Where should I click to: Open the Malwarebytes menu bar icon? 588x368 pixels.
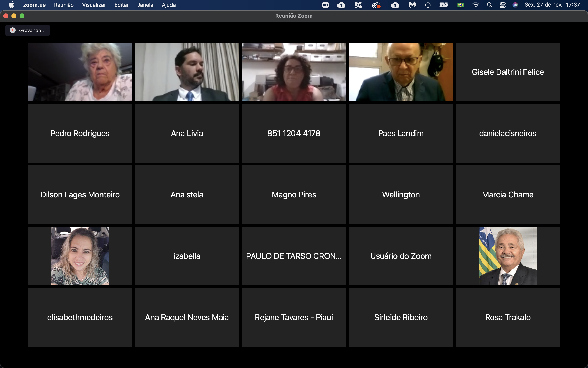pyautogui.click(x=412, y=5)
